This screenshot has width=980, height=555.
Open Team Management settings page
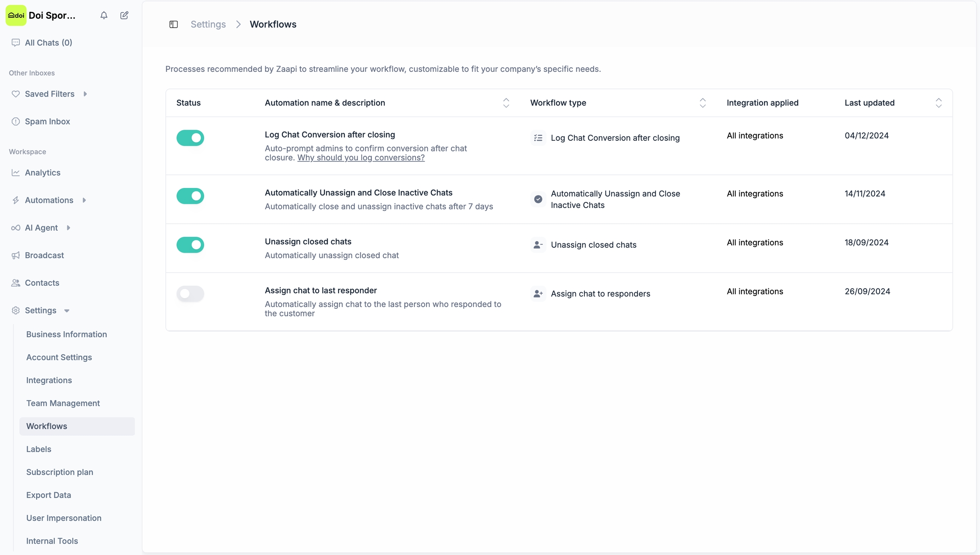(x=63, y=403)
